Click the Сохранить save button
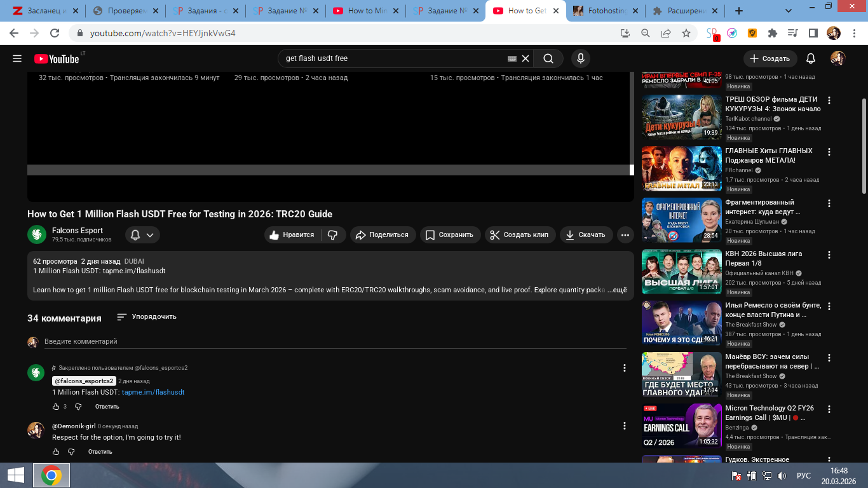This screenshot has height=488, width=868. point(449,235)
